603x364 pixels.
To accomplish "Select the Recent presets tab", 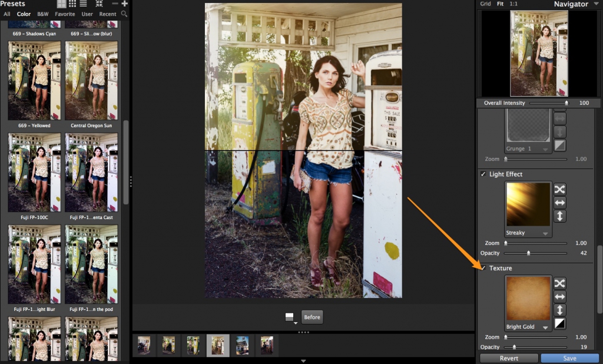I will click(x=108, y=14).
